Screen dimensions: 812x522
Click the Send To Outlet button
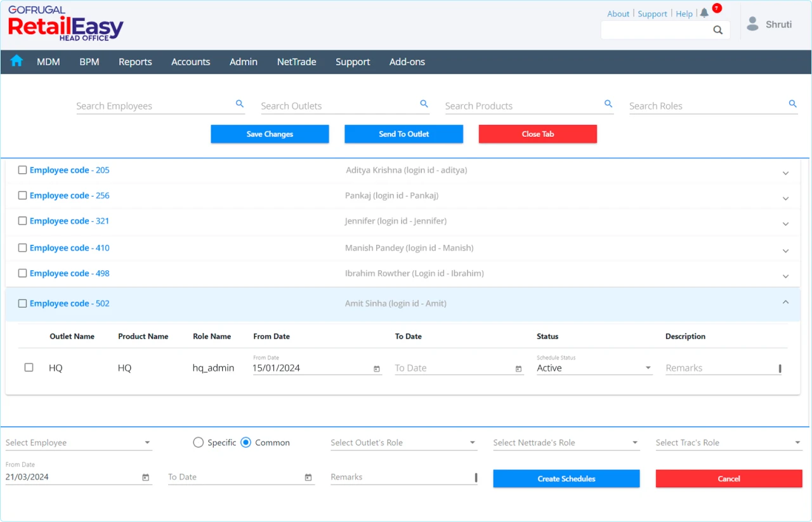(403, 134)
